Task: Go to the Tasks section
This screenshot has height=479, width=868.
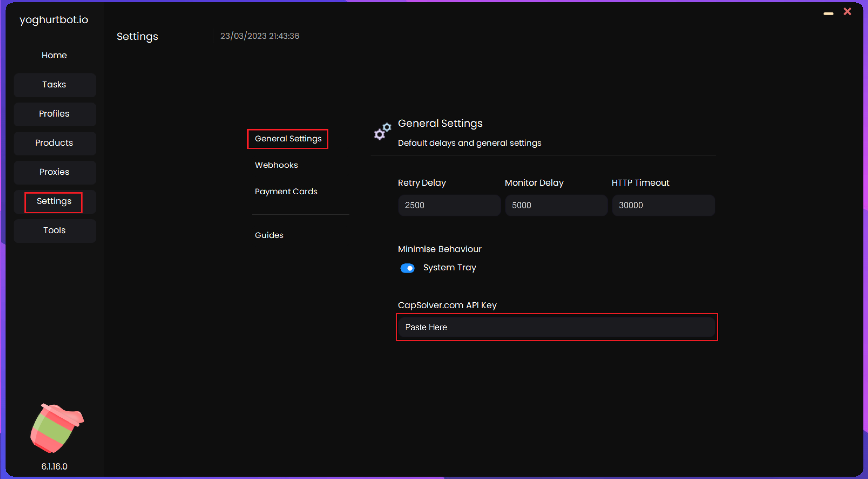Action: pyautogui.click(x=54, y=84)
